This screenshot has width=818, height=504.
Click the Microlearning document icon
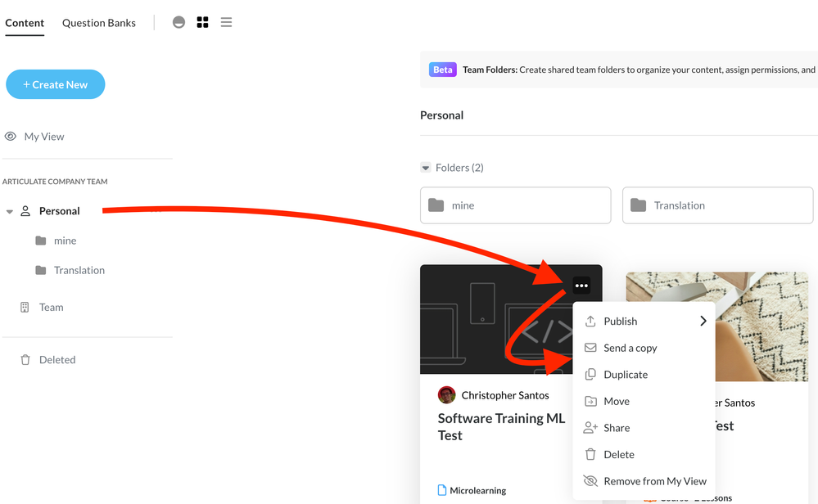(x=442, y=490)
